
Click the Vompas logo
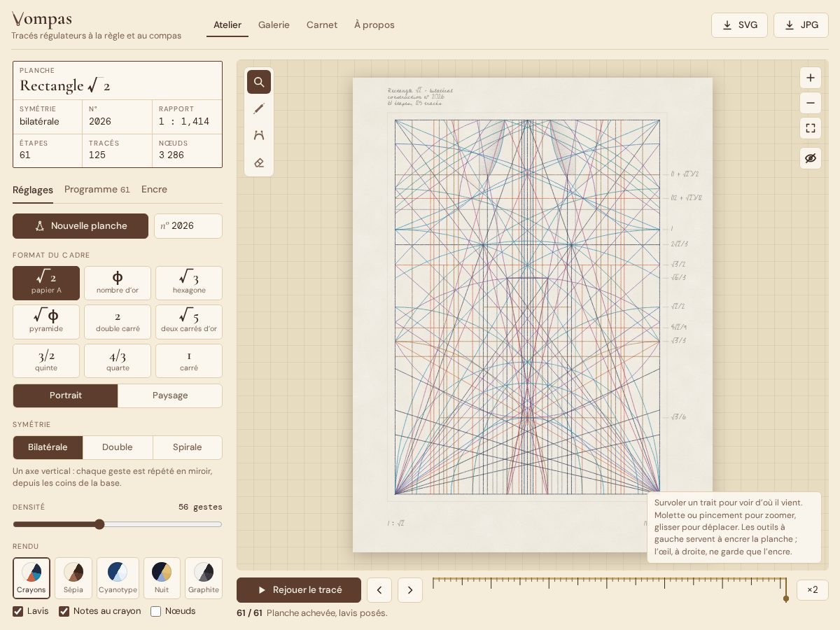pos(42,19)
